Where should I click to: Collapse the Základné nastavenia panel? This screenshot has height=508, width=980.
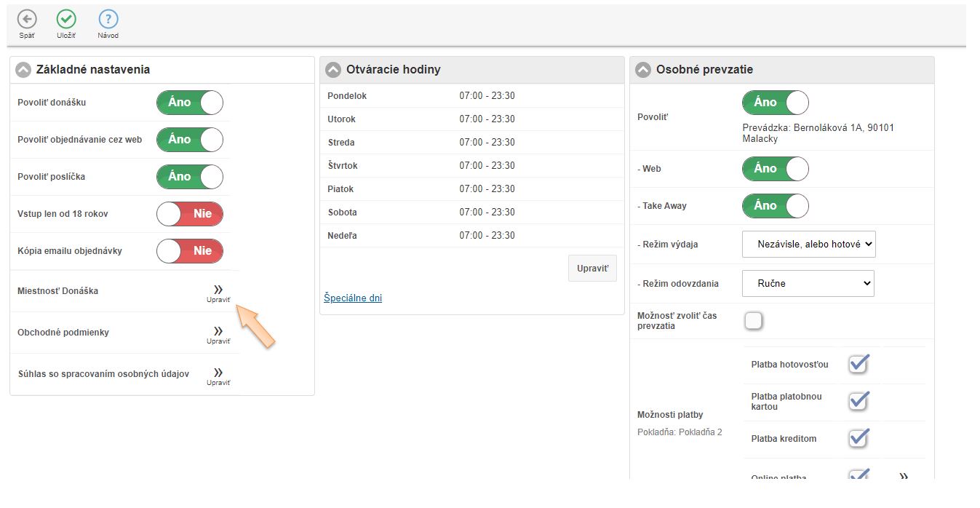[23, 70]
